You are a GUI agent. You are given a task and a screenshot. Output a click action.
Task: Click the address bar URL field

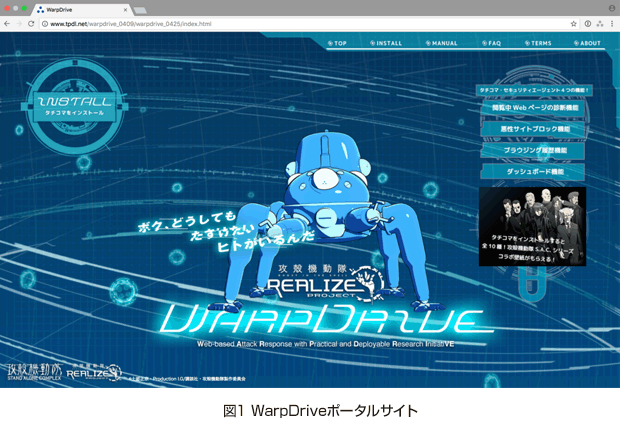308,24
